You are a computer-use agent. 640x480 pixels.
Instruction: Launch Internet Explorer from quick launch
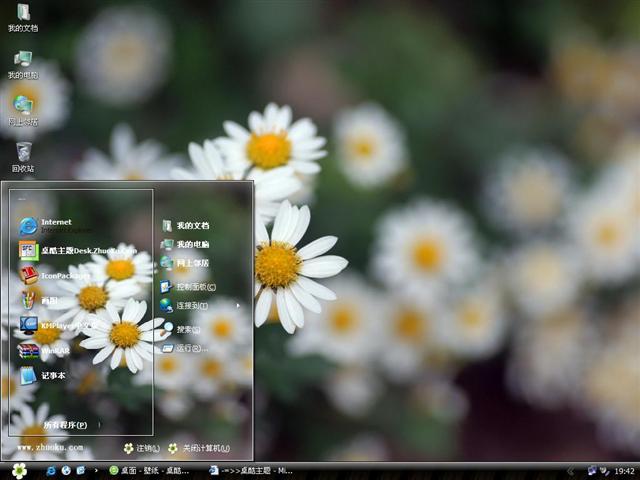click(x=51, y=471)
